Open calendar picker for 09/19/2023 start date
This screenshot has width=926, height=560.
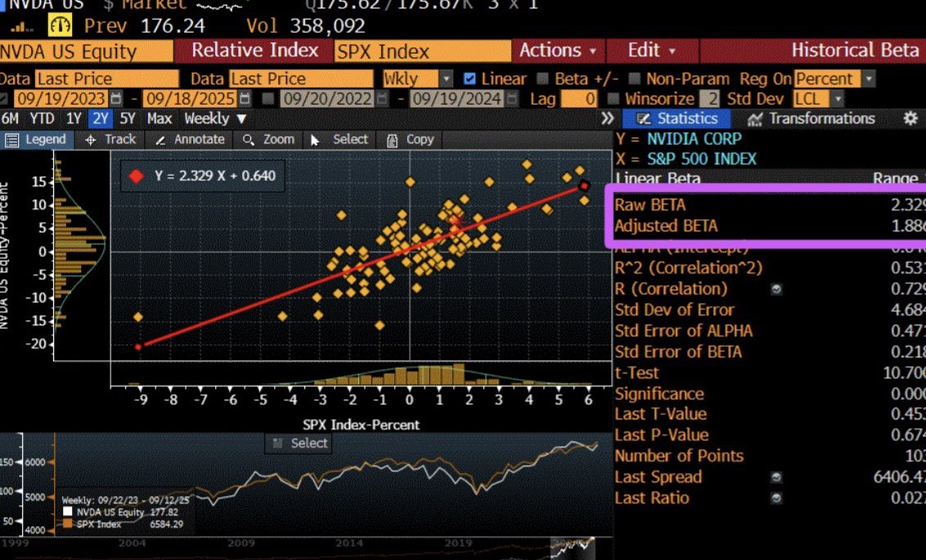pos(115,99)
